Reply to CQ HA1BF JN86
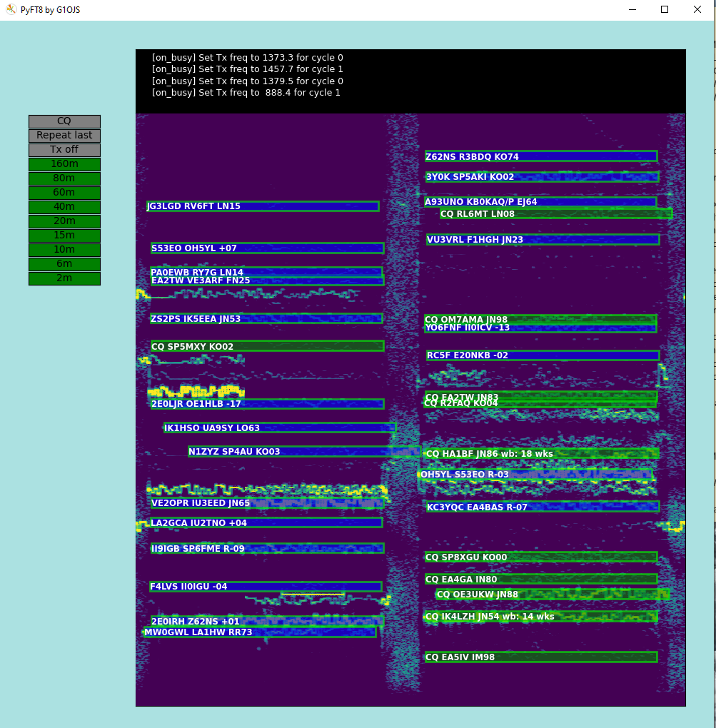 [542, 454]
